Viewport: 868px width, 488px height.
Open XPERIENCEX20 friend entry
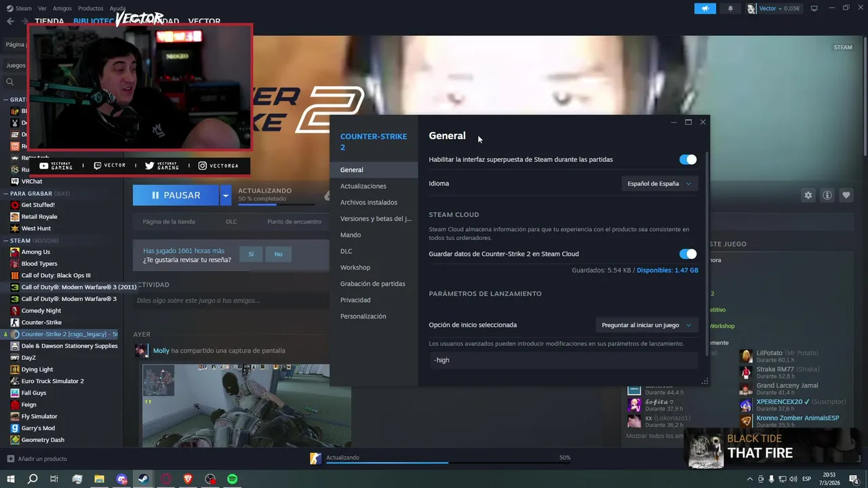[793, 405]
